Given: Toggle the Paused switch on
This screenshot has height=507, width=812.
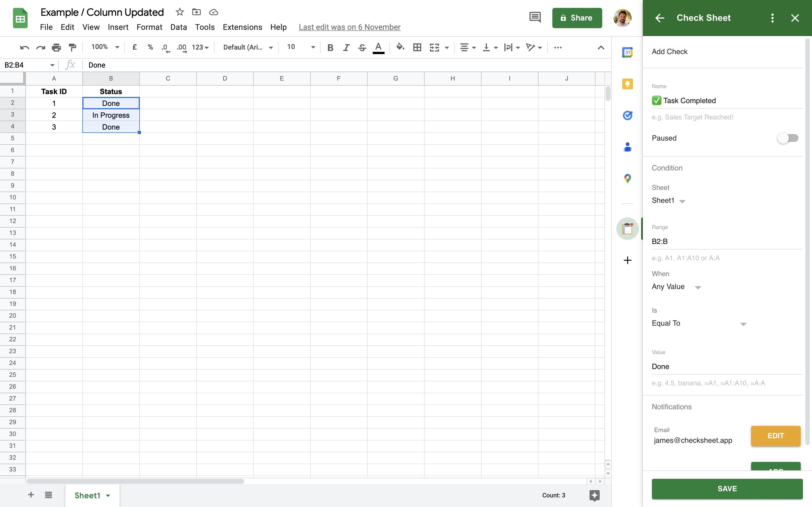Looking at the screenshot, I should point(788,138).
